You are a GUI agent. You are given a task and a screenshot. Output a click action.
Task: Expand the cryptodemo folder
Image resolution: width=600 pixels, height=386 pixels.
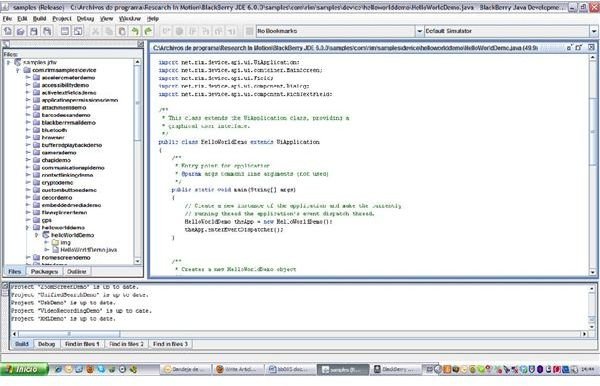click(28, 182)
